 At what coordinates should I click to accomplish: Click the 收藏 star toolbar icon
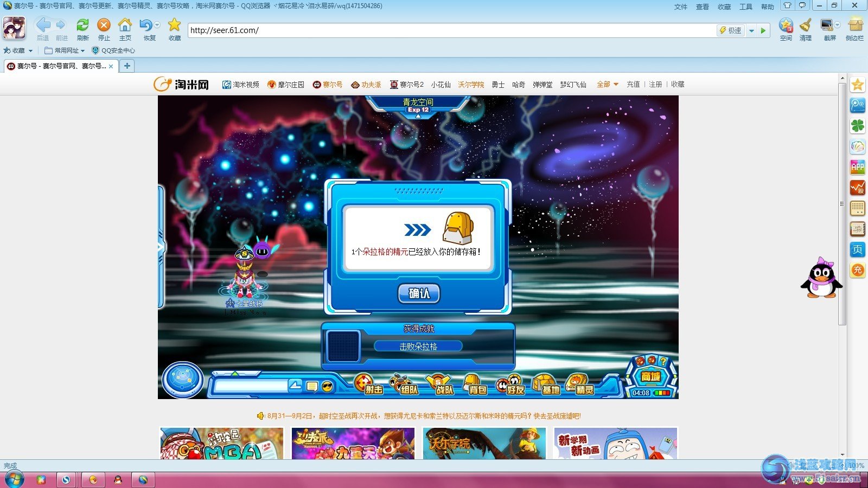pos(174,29)
